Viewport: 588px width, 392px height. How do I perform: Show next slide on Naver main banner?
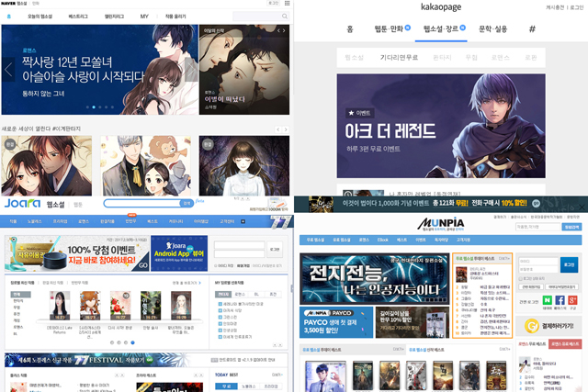191,70
